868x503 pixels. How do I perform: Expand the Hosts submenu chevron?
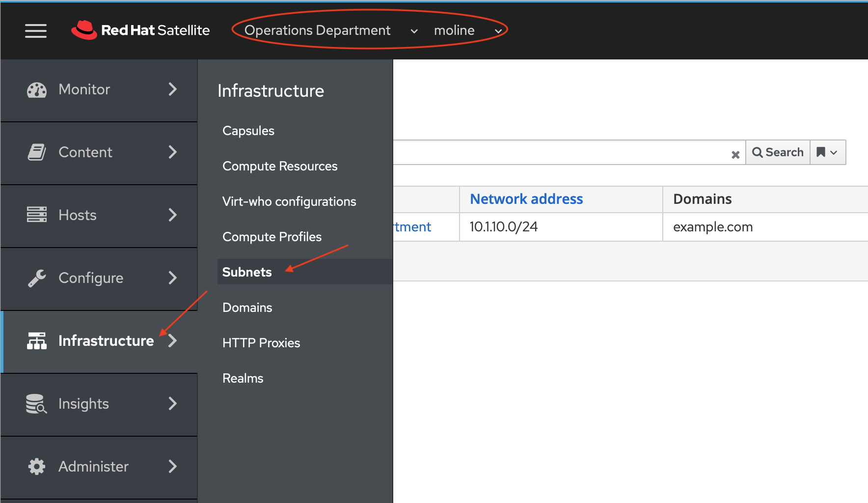(x=173, y=215)
